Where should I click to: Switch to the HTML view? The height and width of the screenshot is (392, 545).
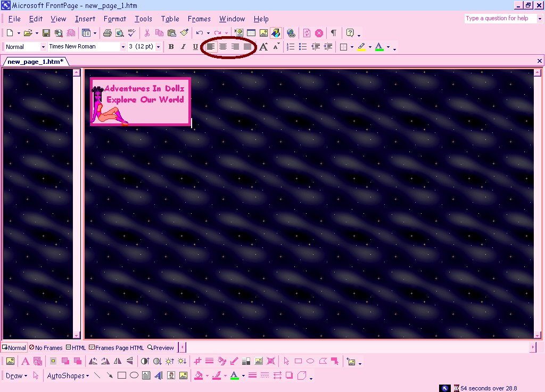76,347
